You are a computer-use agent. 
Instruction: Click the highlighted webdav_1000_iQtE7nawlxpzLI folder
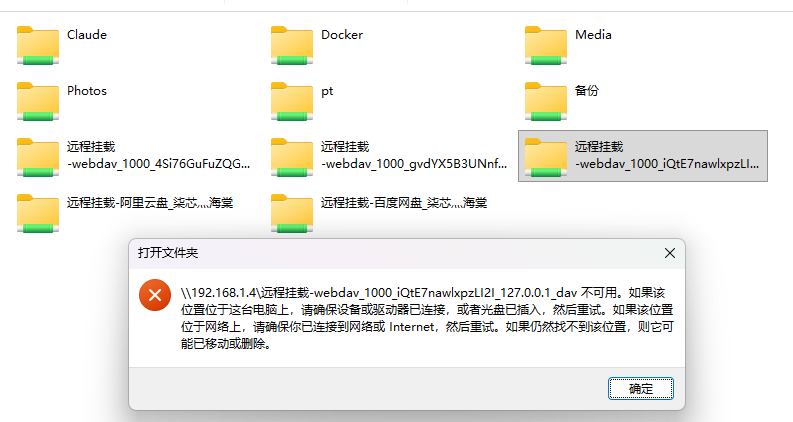tap(643, 156)
